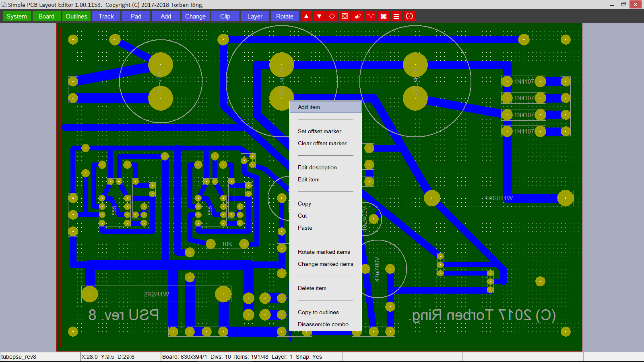This screenshot has width=644, height=362.
Task: Expand the Layer menu
Action: click(255, 16)
